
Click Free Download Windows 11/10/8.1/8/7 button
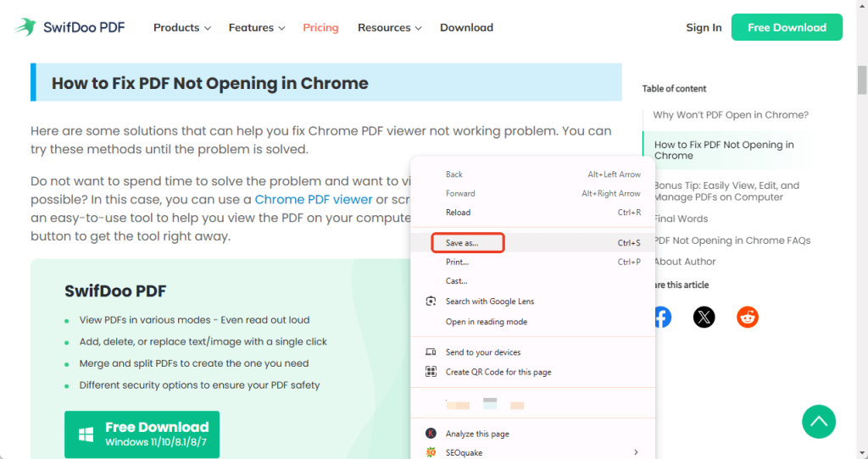coord(142,434)
